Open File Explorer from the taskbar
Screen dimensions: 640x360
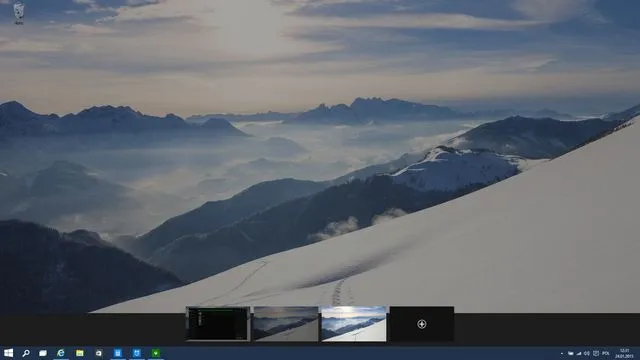point(80,353)
